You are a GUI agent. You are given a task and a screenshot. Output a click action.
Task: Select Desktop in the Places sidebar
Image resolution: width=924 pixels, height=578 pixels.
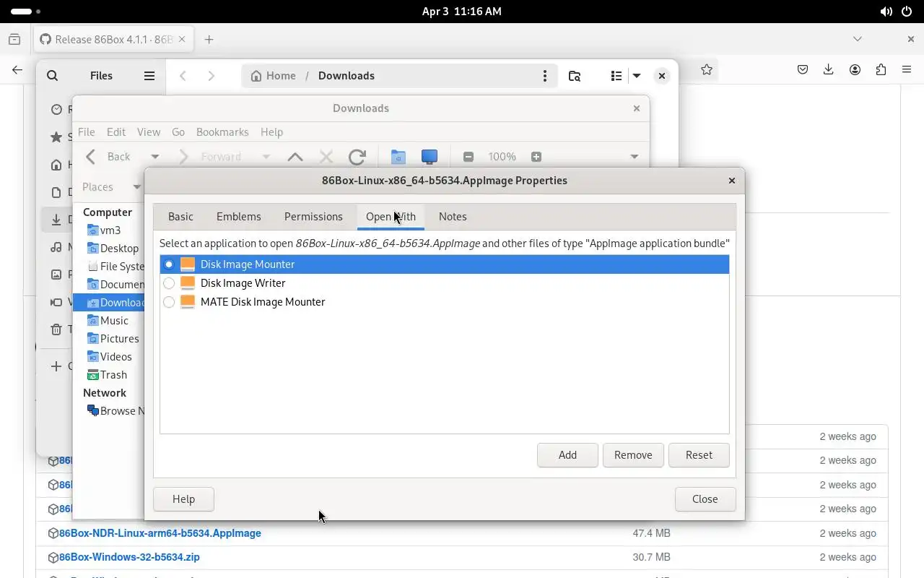coord(119,249)
